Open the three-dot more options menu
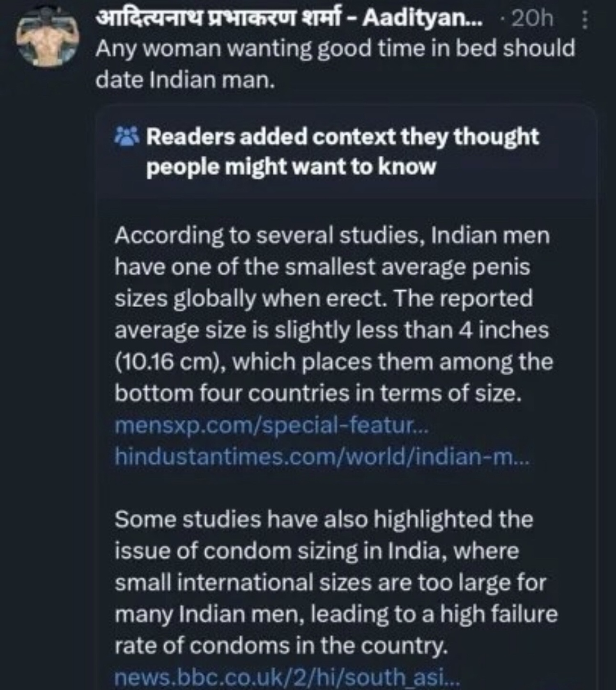Viewport: 616px width, 690px height. [x=585, y=20]
